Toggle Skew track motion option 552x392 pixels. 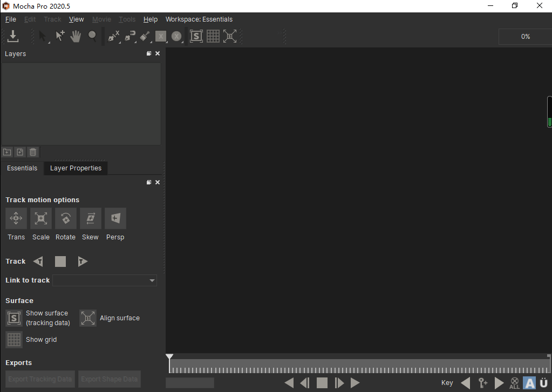[91, 218]
